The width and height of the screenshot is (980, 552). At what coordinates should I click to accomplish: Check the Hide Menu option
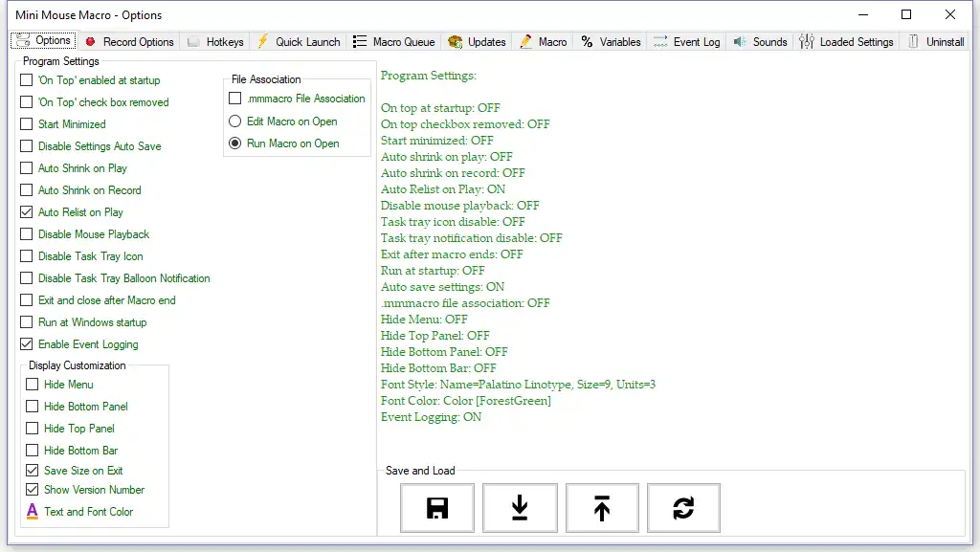pos(32,384)
